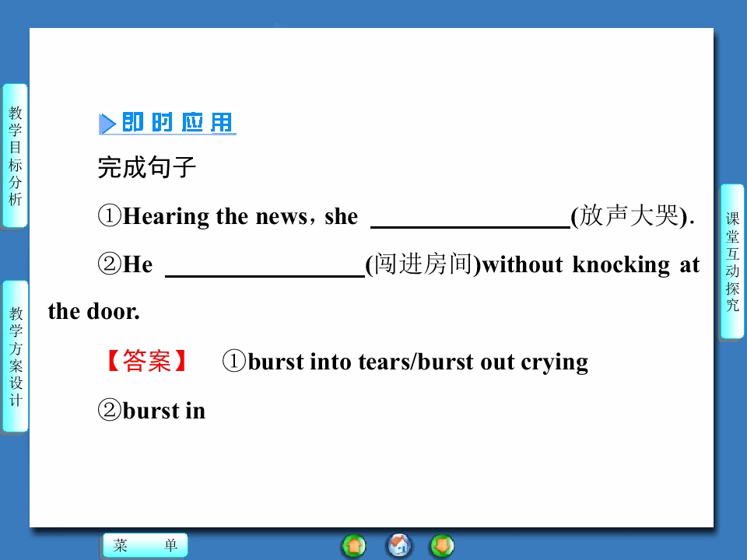This screenshot has width=747, height=560.
Task: Click the green up-arrow previous slide icon
Action: (x=354, y=546)
